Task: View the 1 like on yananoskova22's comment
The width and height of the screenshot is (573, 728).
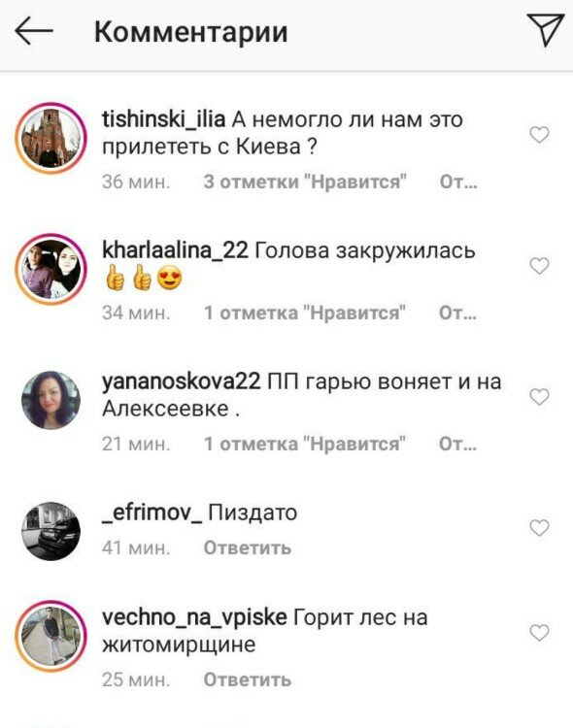Action: [x=305, y=445]
